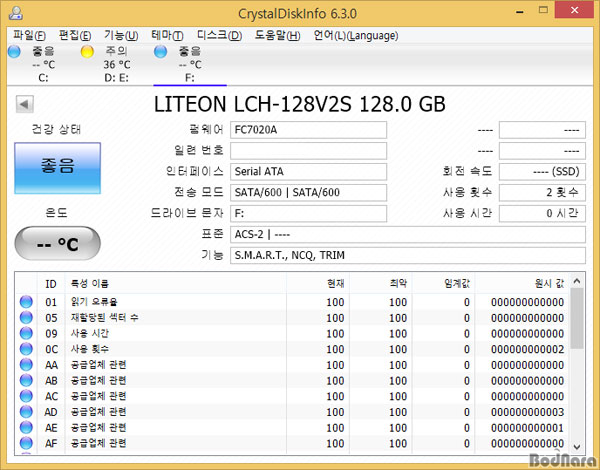Viewport: 600px width, 470px height.
Task: Click the status circle for attribute AD
Action: 26,412
